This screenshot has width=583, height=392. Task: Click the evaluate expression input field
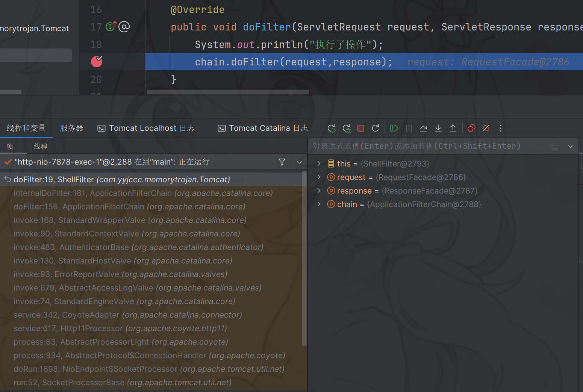[425, 146]
